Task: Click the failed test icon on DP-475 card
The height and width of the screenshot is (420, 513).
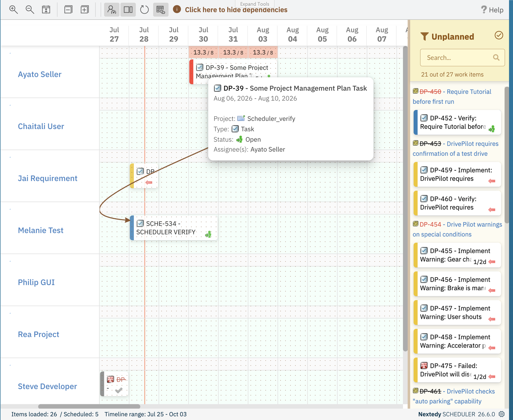Action: 424,366
